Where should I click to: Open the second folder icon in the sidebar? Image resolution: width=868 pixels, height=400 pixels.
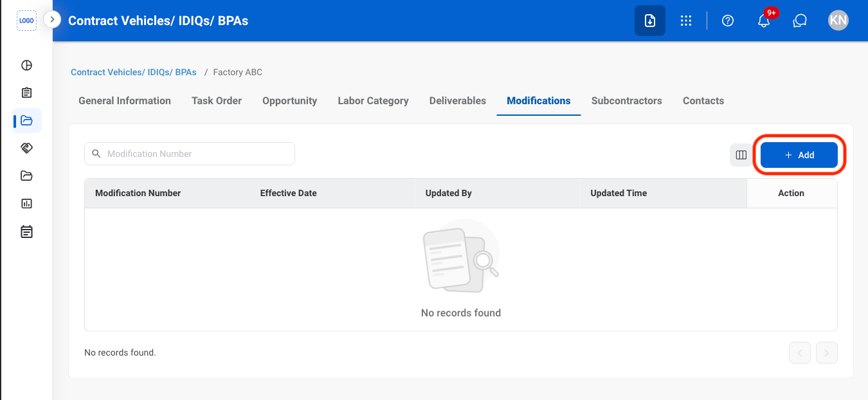tap(26, 176)
